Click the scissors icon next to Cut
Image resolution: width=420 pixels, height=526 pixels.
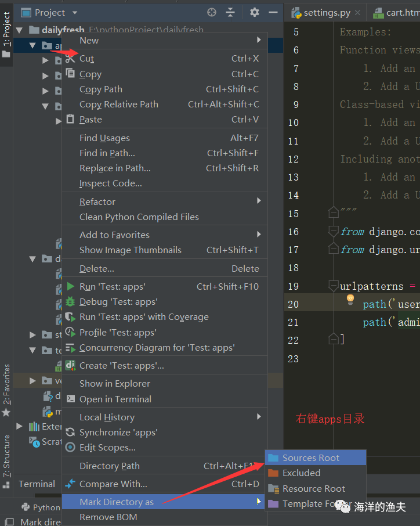[x=70, y=59]
